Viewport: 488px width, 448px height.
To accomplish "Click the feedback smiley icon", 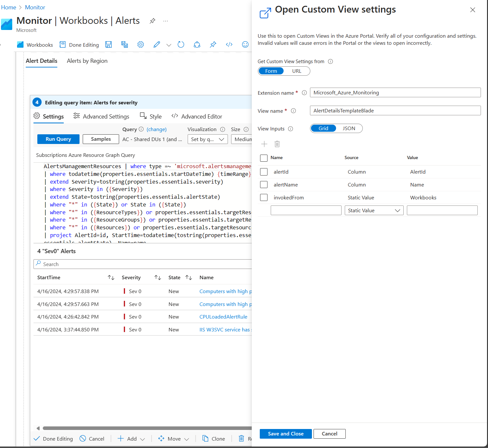I will coord(245,44).
